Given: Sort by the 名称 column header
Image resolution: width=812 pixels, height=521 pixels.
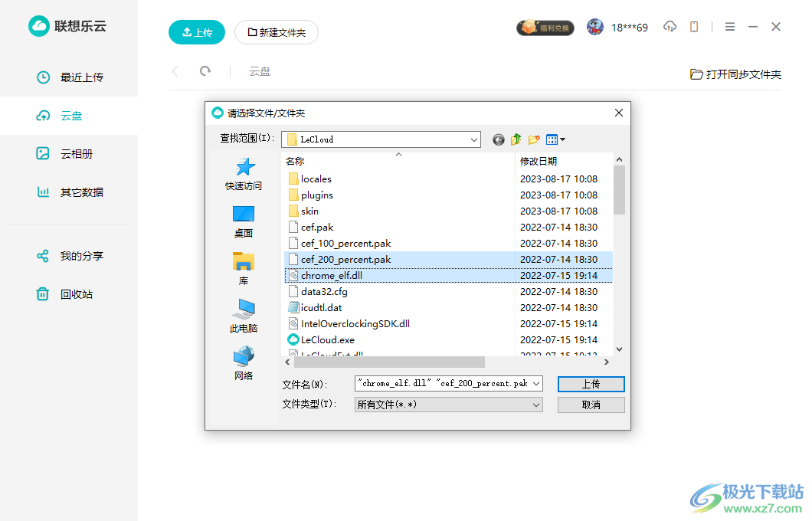Looking at the screenshot, I should [399, 161].
